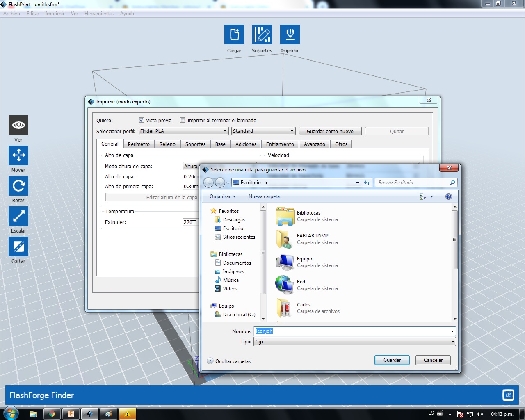Select Imágenes under Bibliotecas
Image resolution: width=525 pixels, height=420 pixels.
(x=229, y=272)
